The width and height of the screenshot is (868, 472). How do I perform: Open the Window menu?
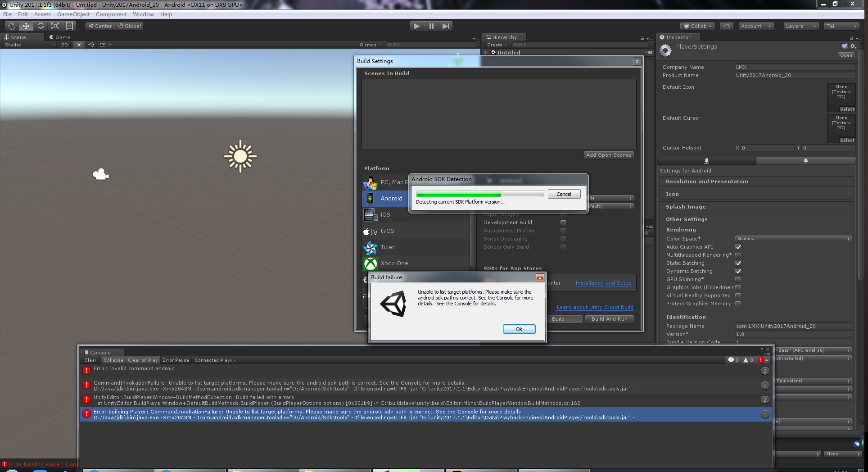click(143, 14)
